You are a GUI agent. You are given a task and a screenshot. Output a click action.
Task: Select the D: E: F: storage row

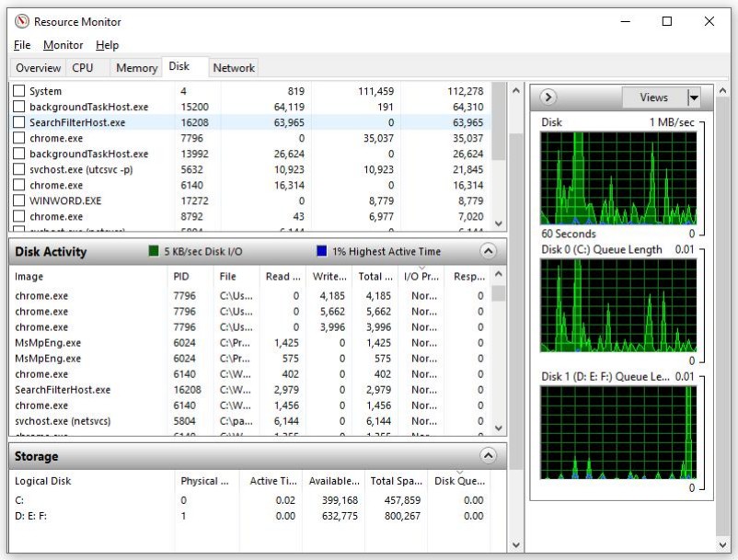(x=250, y=516)
